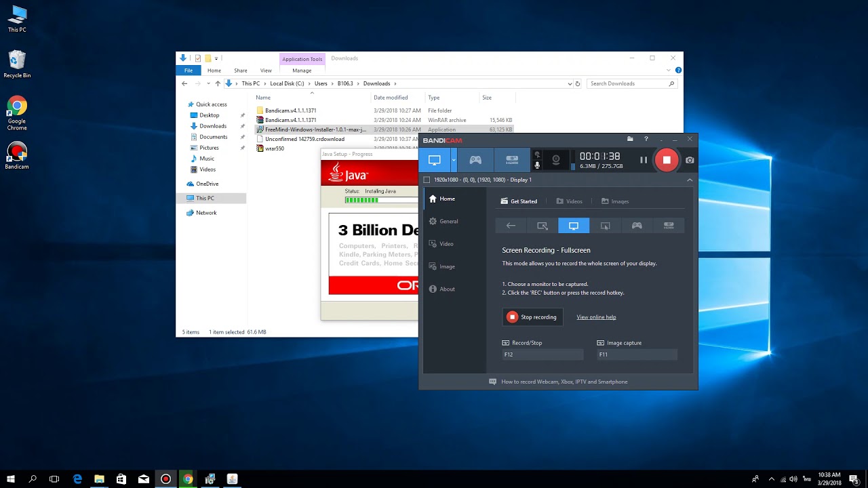Refresh the Downloads folder
The height and width of the screenshot is (488, 868).
point(578,83)
